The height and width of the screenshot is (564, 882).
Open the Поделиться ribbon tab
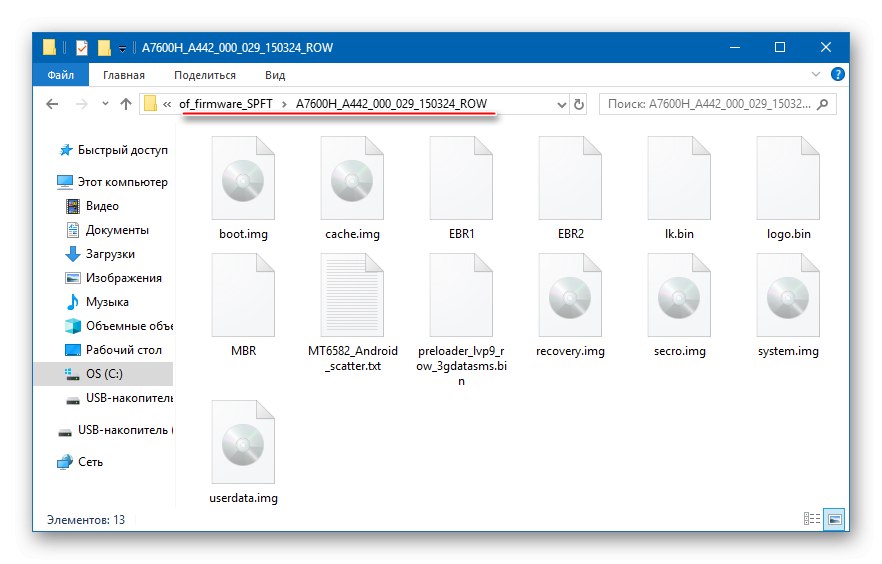(x=205, y=75)
